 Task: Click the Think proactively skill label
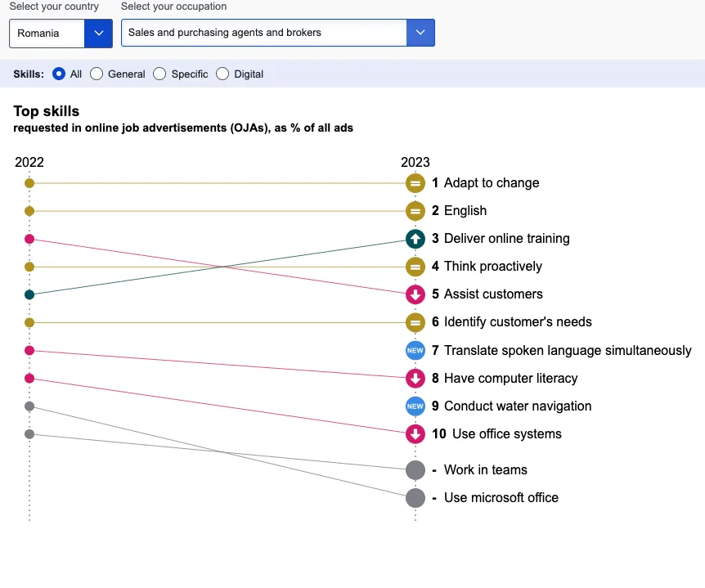pyautogui.click(x=492, y=267)
